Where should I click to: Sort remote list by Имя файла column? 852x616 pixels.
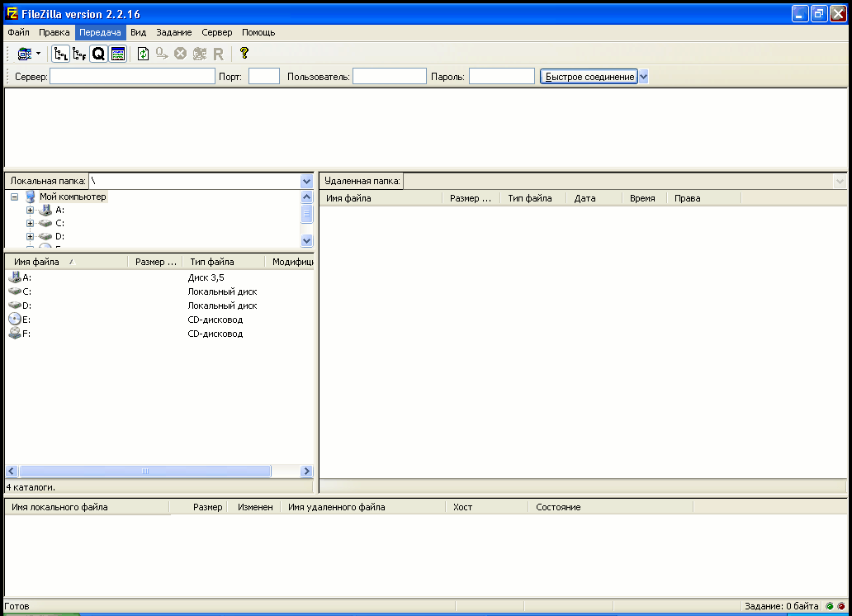[381, 198]
